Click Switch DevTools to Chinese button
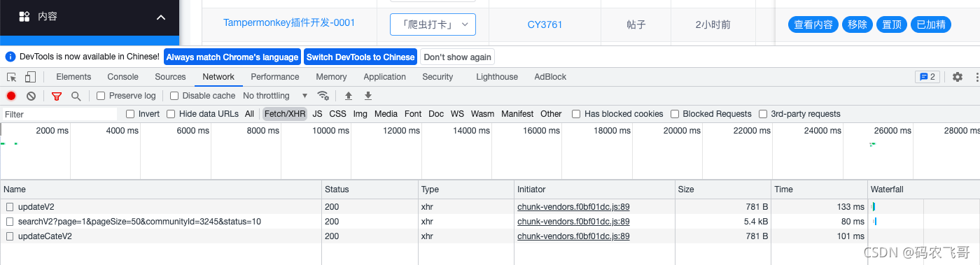 pyautogui.click(x=360, y=57)
